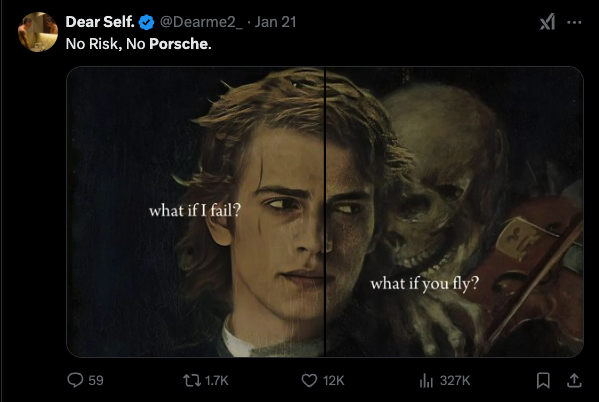Toggle the like heart icon
The width and height of the screenshot is (599, 402).
pos(309,381)
